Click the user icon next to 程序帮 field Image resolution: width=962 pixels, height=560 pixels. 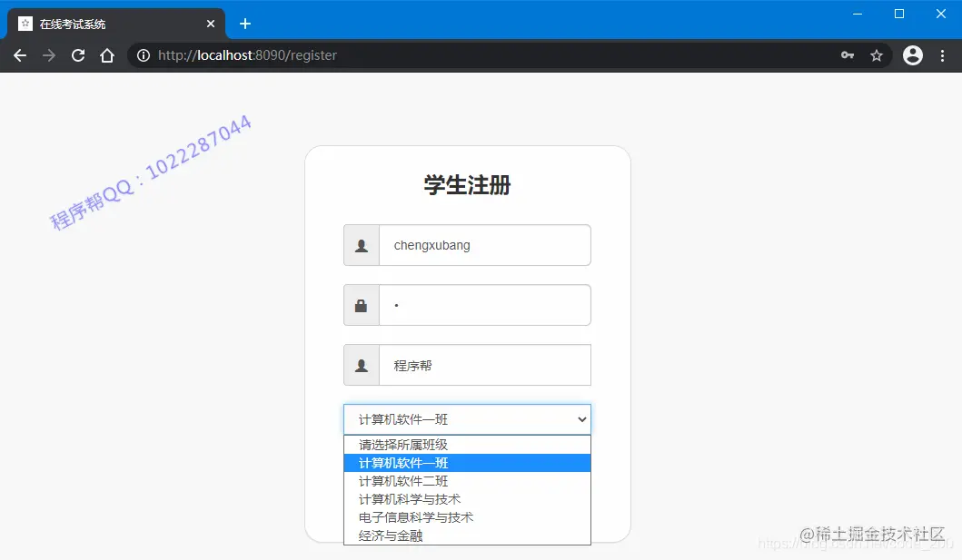click(x=361, y=365)
